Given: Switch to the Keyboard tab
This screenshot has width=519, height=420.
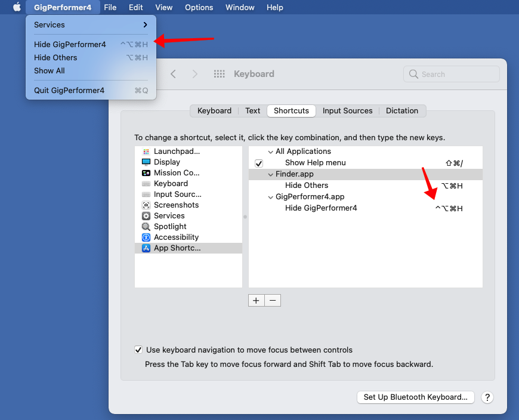Looking at the screenshot, I should 215,110.
